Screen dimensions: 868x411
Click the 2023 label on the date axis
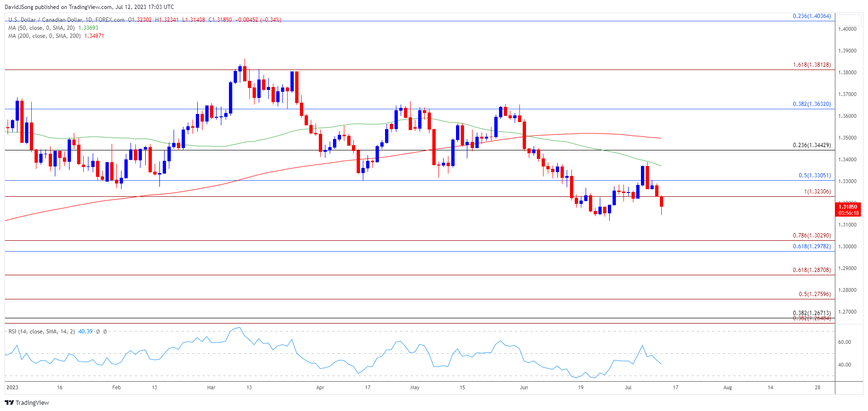(12, 387)
